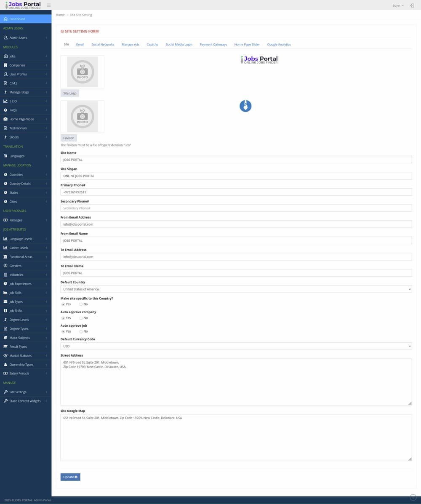The image size is (421, 504).
Task: Expand the Manage Blogs sidebar menu
Action: tap(26, 92)
